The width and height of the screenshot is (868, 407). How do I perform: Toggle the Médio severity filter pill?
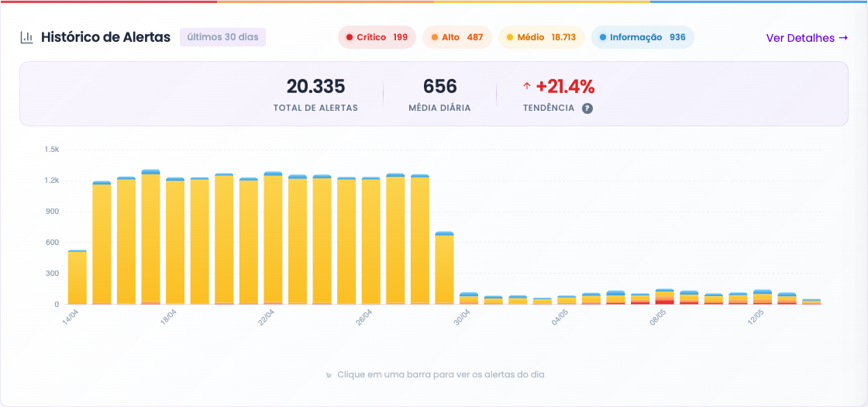tap(542, 38)
